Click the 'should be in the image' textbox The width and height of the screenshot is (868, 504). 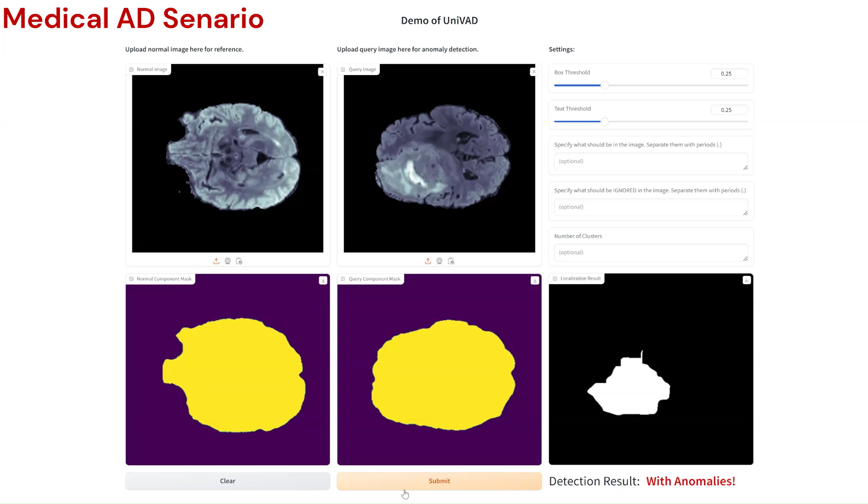click(x=651, y=161)
